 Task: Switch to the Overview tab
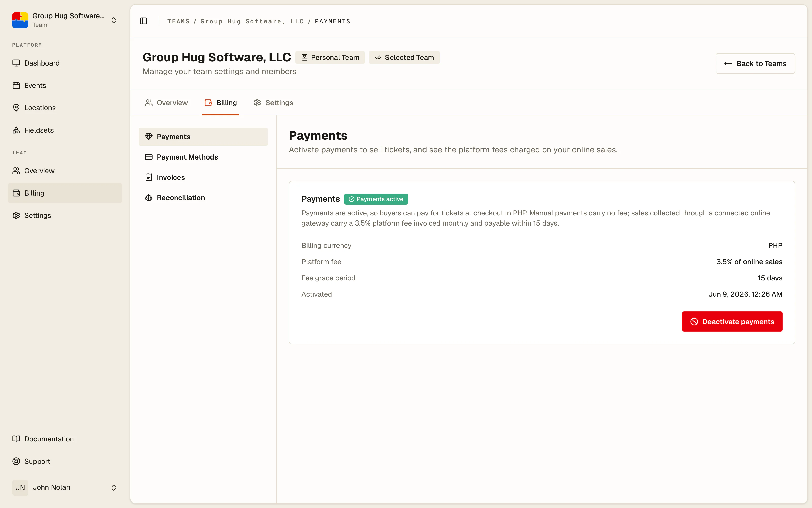coord(166,103)
